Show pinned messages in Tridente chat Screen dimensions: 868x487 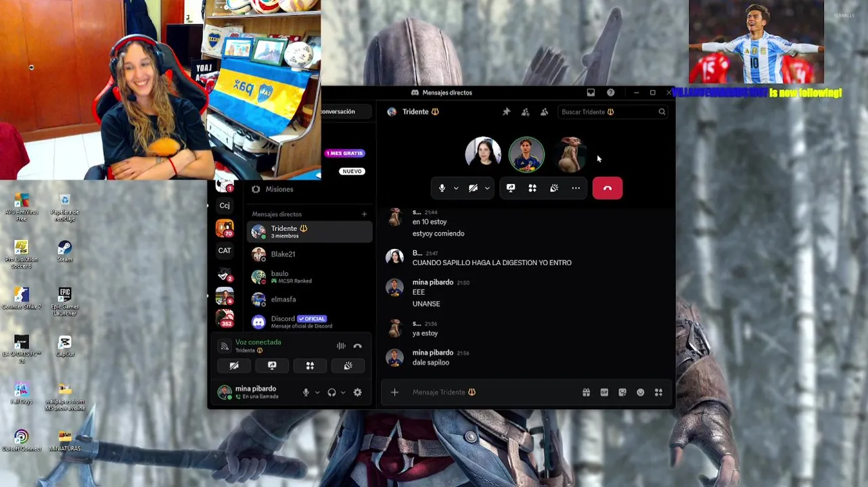pyautogui.click(x=506, y=112)
